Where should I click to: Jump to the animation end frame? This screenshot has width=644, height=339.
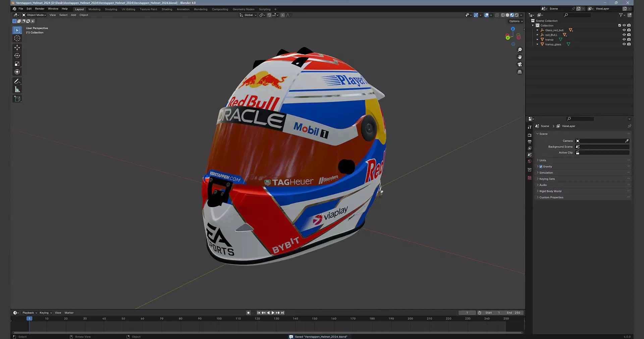coord(282,313)
